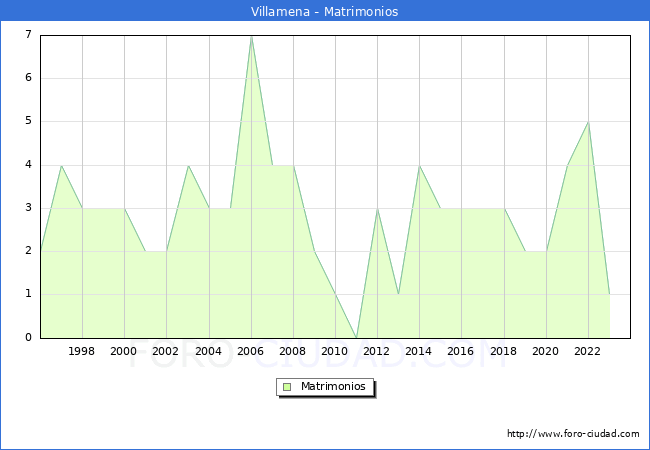The image size is (650, 450).
Task: Open the foro-ciudad.com URL text
Action: (573, 433)
